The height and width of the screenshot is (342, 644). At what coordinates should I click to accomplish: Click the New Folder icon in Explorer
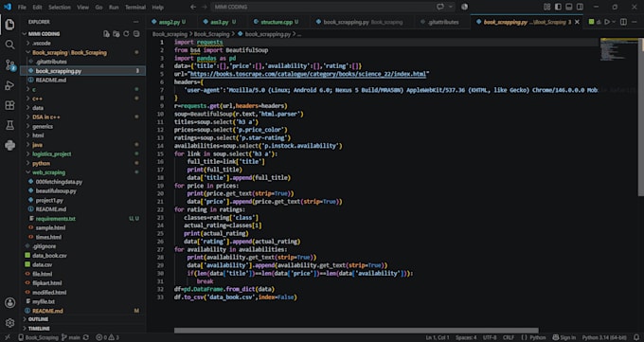[116, 34]
